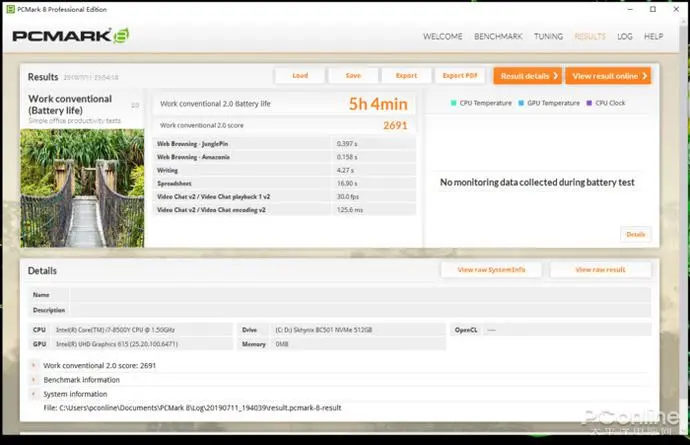Click View result online
Screen dimensions: 690x445
coord(608,76)
